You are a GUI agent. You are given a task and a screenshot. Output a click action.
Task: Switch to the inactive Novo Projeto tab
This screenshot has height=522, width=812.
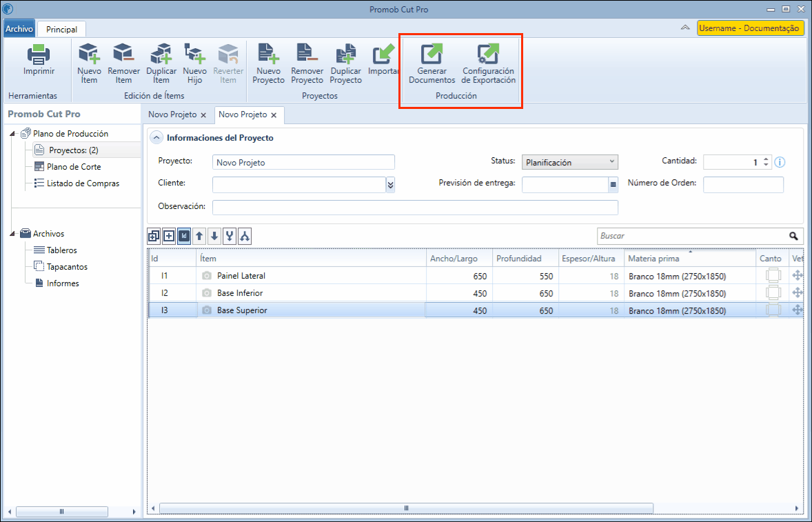click(x=172, y=114)
